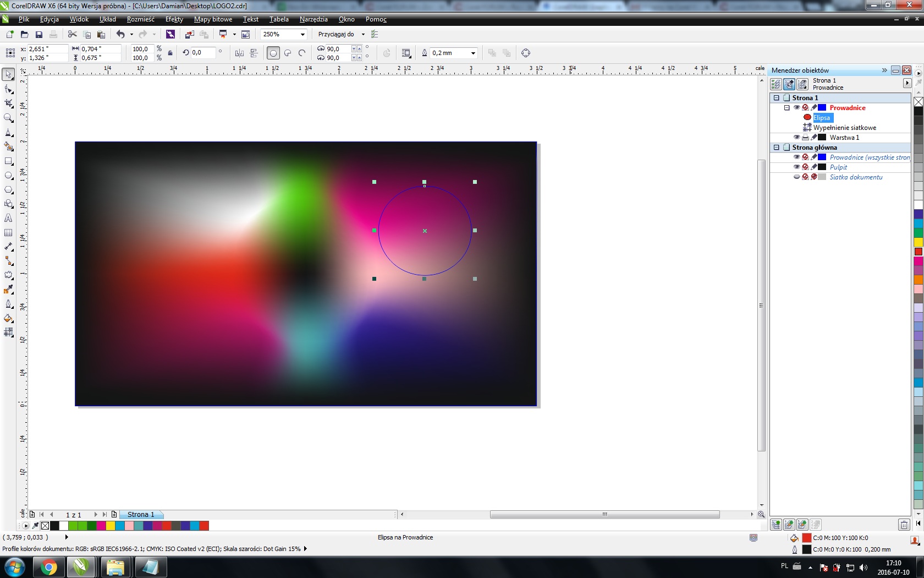Select the Color Eyedropper tool
924x578 pixels.
pyautogui.click(x=8, y=290)
